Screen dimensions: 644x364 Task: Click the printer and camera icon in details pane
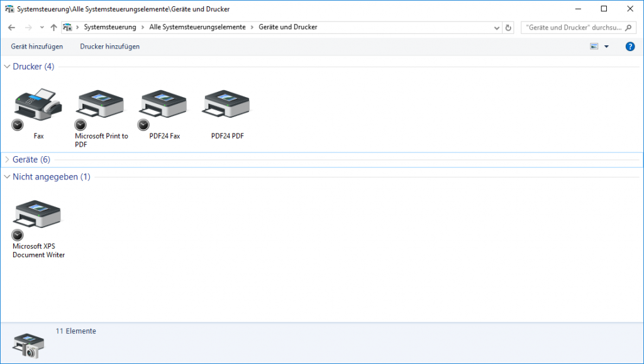28,346
